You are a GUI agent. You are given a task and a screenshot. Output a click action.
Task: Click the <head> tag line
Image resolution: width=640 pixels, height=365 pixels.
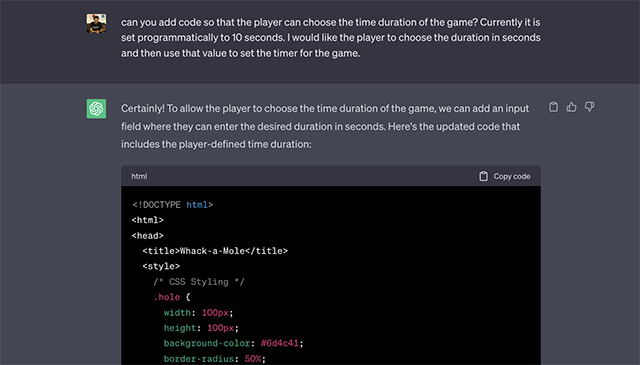click(147, 236)
